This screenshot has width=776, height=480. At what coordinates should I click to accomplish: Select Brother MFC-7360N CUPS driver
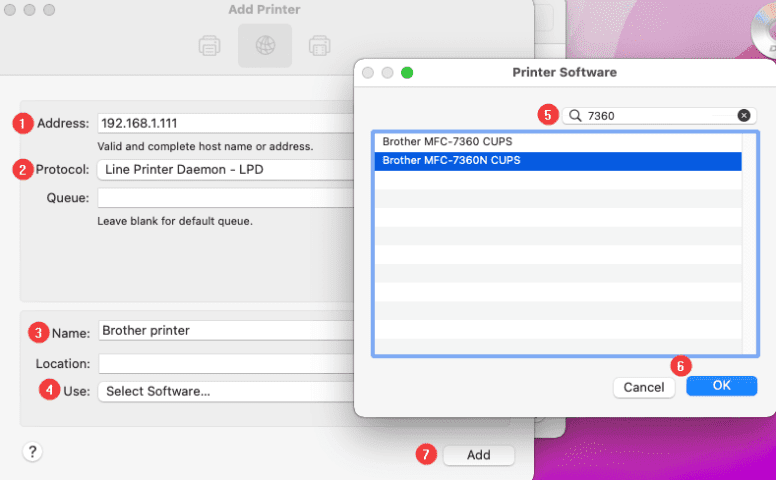click(451, 160)
